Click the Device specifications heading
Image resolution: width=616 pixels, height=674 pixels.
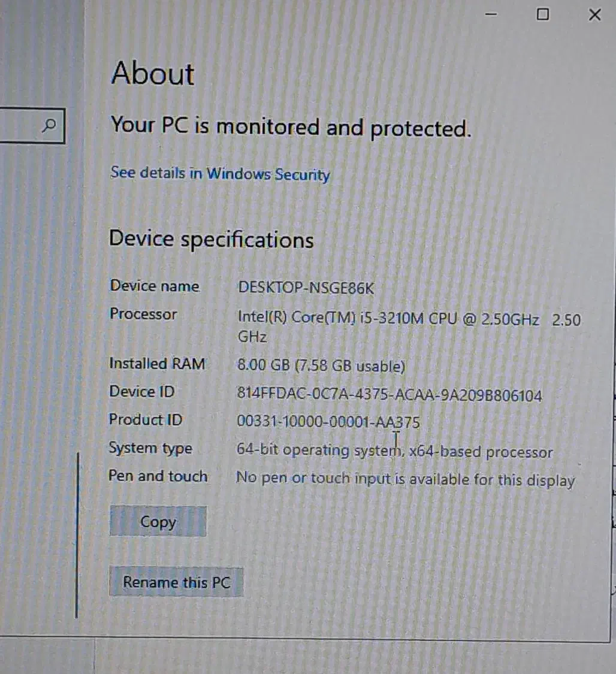(212, 240)
